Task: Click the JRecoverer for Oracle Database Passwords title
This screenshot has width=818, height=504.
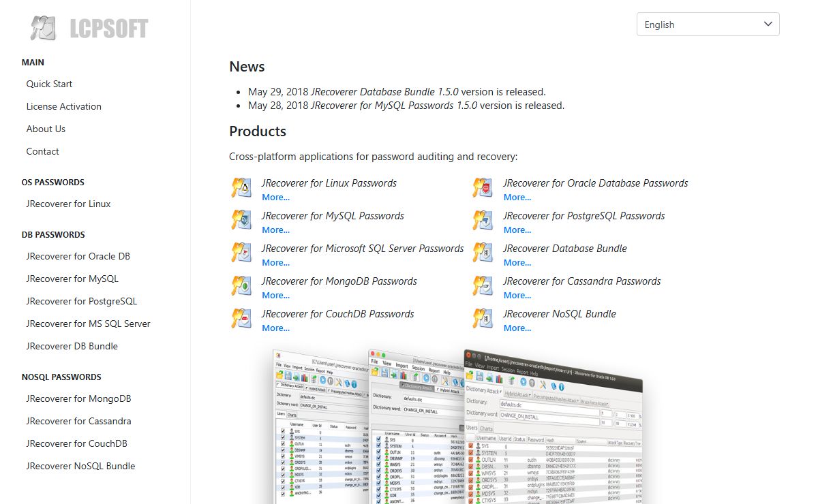Action: [x=596, y=183]
